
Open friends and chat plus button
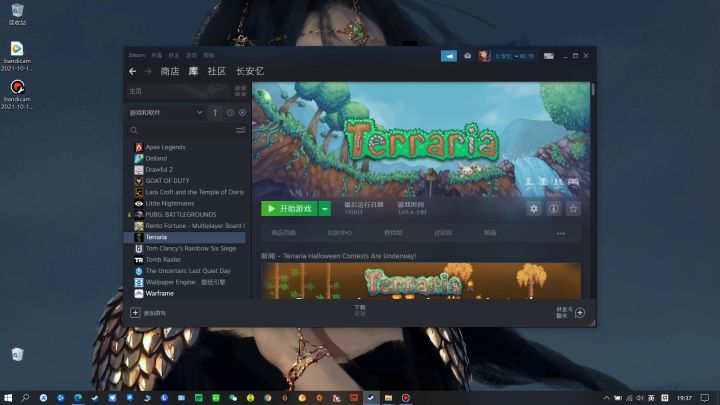[x=579, y=313]
